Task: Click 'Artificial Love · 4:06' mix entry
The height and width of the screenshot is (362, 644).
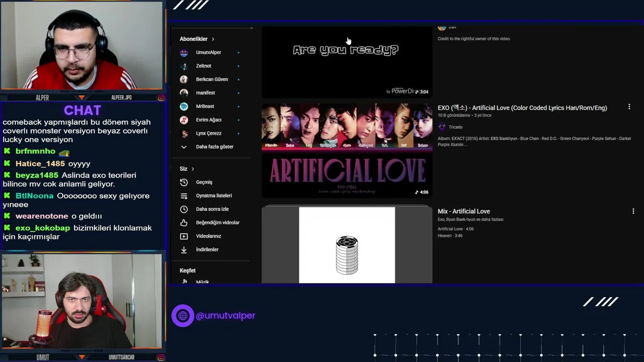Action: (x=456, y=229)
